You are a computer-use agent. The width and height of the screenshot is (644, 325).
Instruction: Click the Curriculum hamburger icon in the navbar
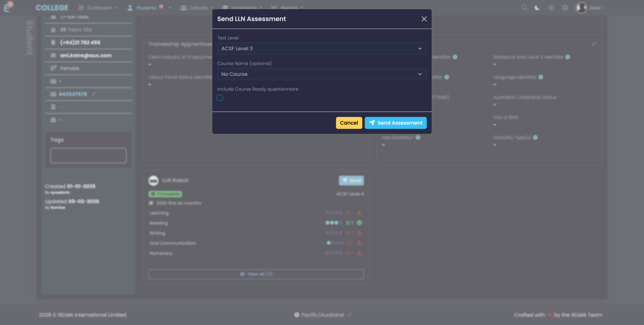coord(80,8)
